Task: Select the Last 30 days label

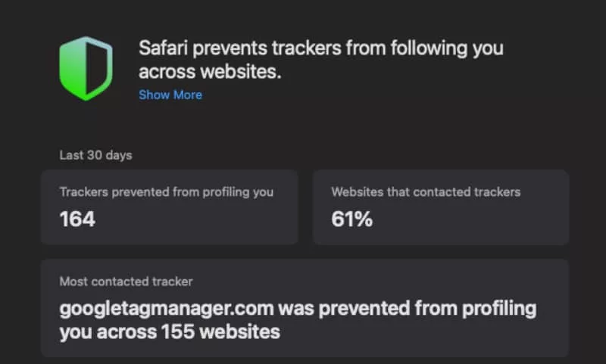Action: point(95,155)
